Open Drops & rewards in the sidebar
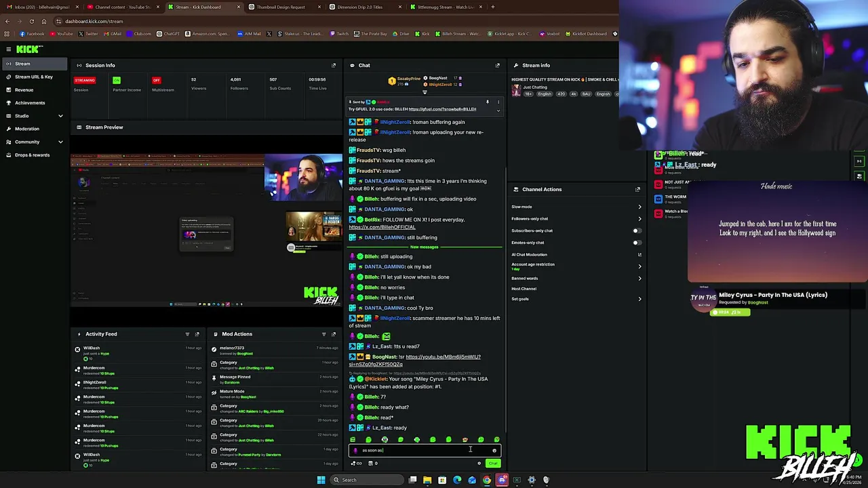Viewport: 868px width, 488px height. (x=34, y=155)
